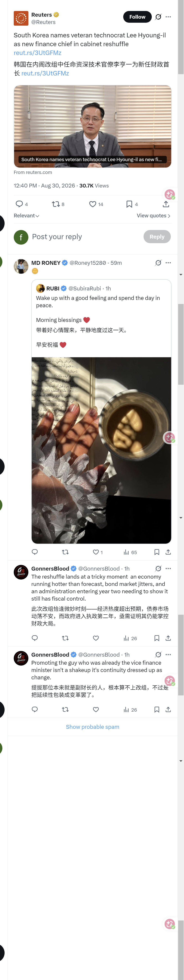Share GonnersBlood's first reply
Viewport: 184px width, 980px height.
tap(168, 638)
